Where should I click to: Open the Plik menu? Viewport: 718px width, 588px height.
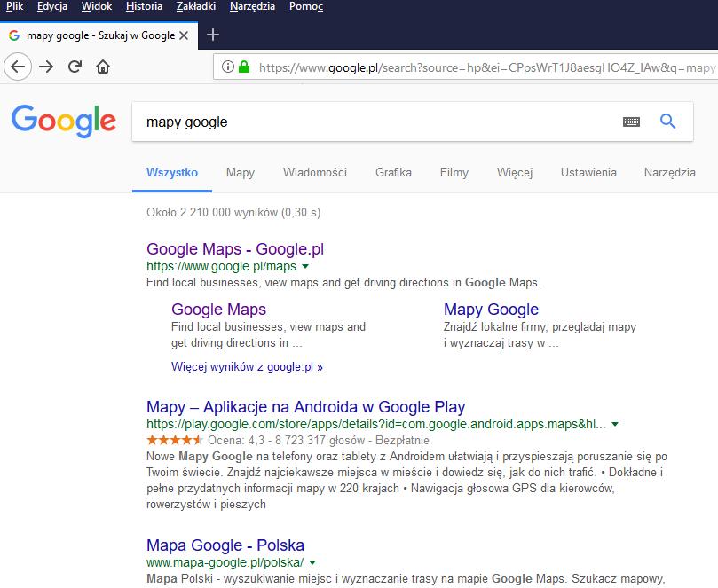(x=14, y=6)
